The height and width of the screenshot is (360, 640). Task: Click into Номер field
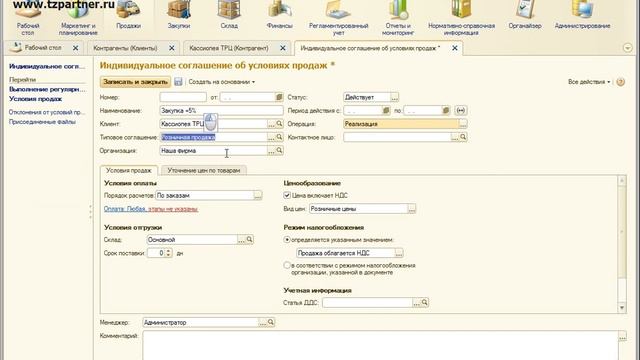tap(183, 97)
